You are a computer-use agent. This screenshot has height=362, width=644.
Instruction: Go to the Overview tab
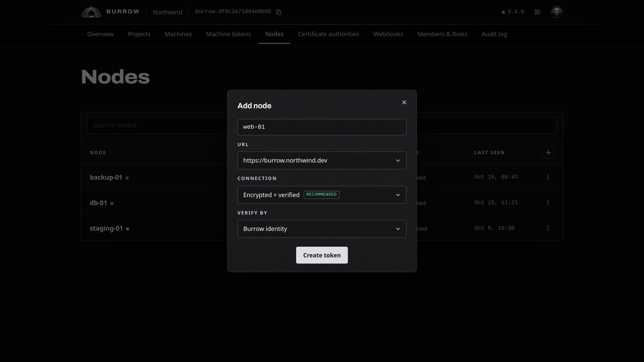pyautogui.click(x=100, y=34)
